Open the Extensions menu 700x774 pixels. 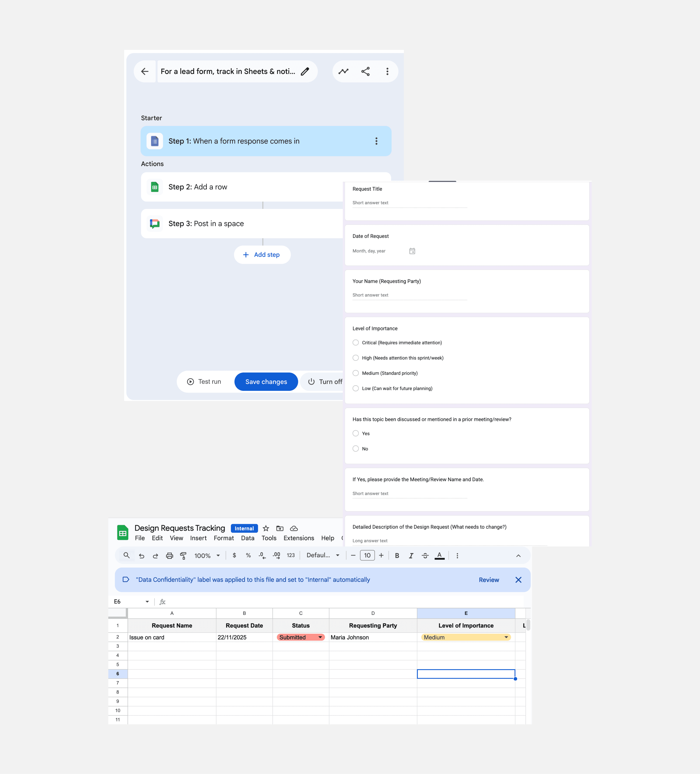(299, 538)
